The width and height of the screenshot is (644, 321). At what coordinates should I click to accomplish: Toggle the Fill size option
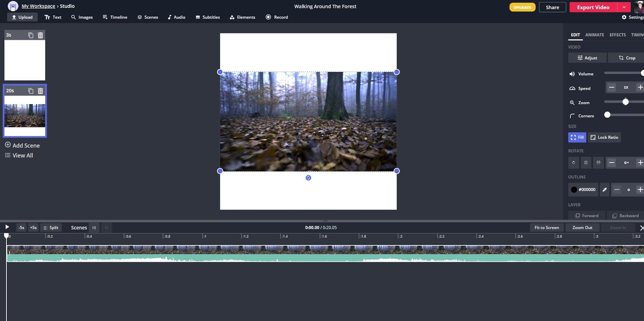(x=577, y=138)
